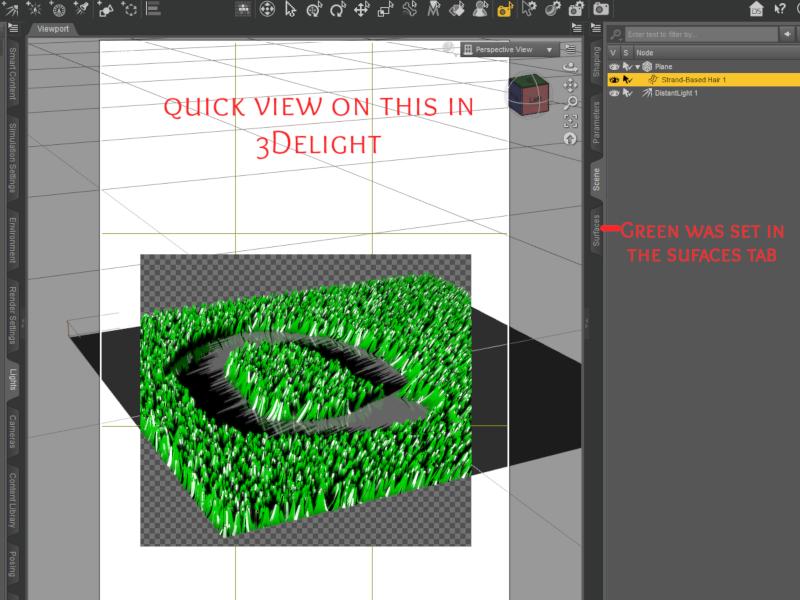Select the Node Selection arrow tool
This screenshot has height=600, width=800.
[291, 9]
